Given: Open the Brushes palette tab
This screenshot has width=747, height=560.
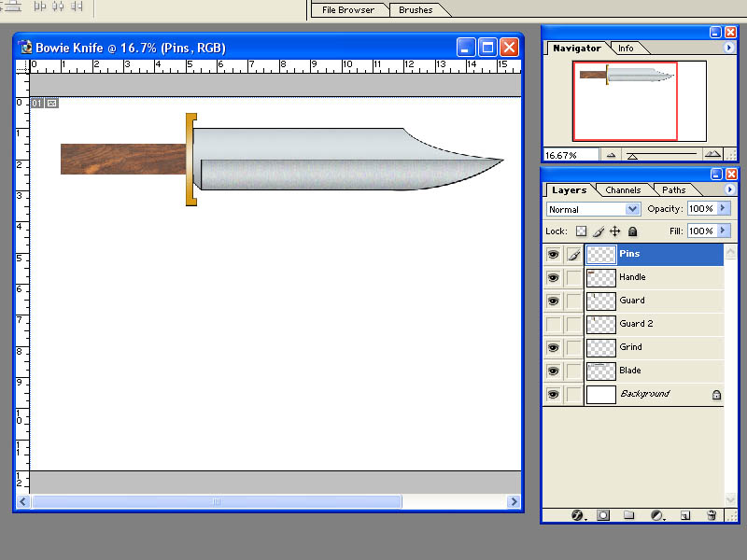Looking at the screenshot, I should click(416, 10).
